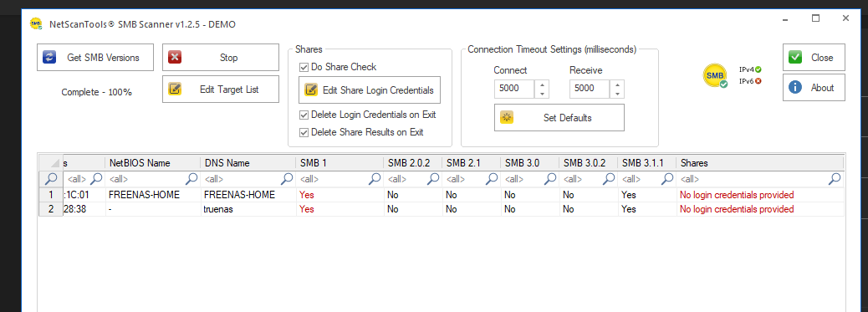Click search icon in Shares filter
Viewport: 868px width, 312px height.
click(835, 178)
